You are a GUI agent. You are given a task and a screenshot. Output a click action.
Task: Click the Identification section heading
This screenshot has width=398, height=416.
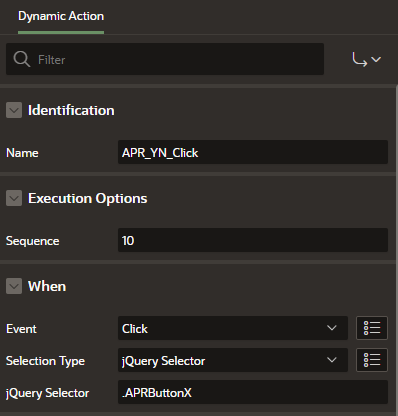click(x=71, y=110)
